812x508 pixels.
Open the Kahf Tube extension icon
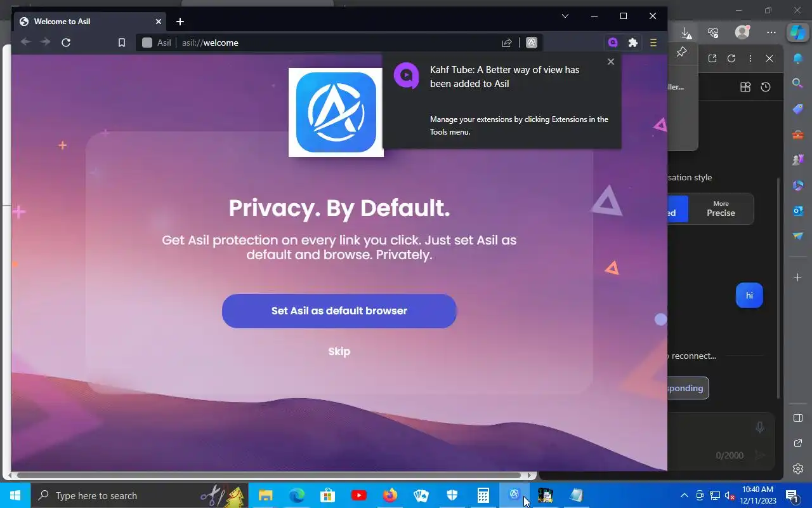[613, 43]
